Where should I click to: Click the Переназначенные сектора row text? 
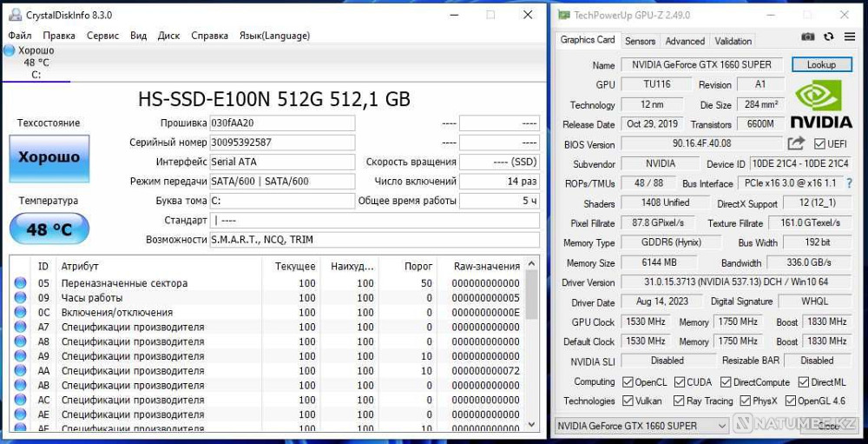pos(124,283)
